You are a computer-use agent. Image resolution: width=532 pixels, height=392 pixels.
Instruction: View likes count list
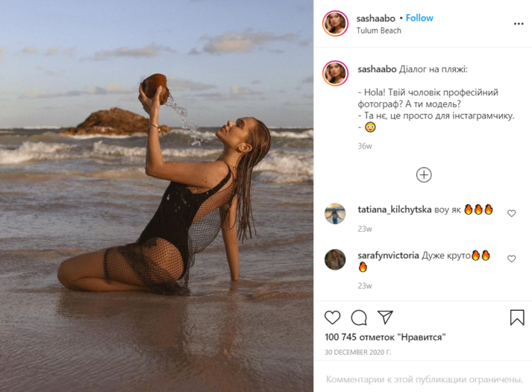(385, 338)
